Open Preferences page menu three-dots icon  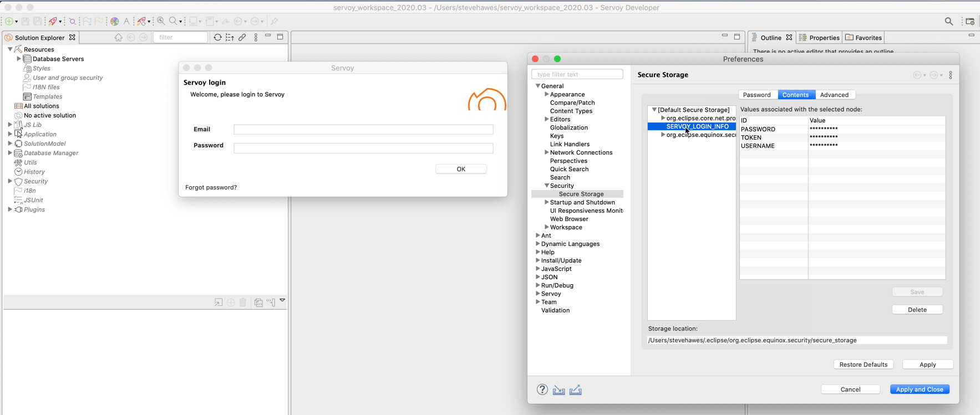pos(951,75)
